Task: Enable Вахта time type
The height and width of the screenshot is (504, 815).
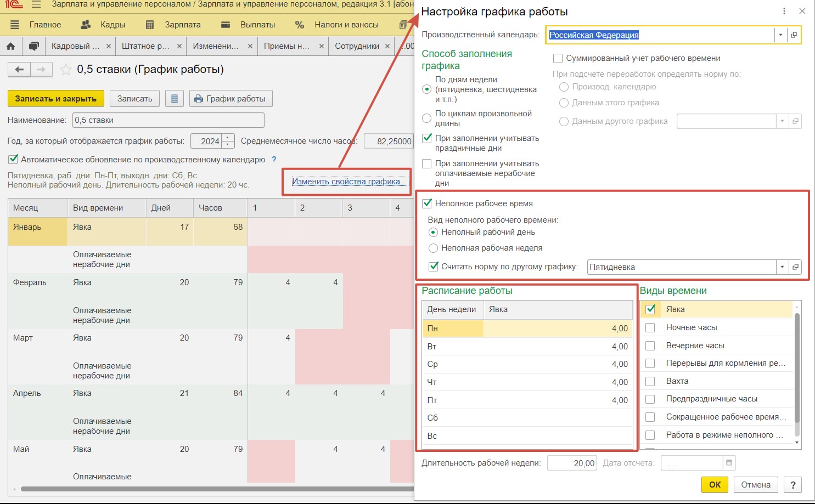Action: coord(650,381)
